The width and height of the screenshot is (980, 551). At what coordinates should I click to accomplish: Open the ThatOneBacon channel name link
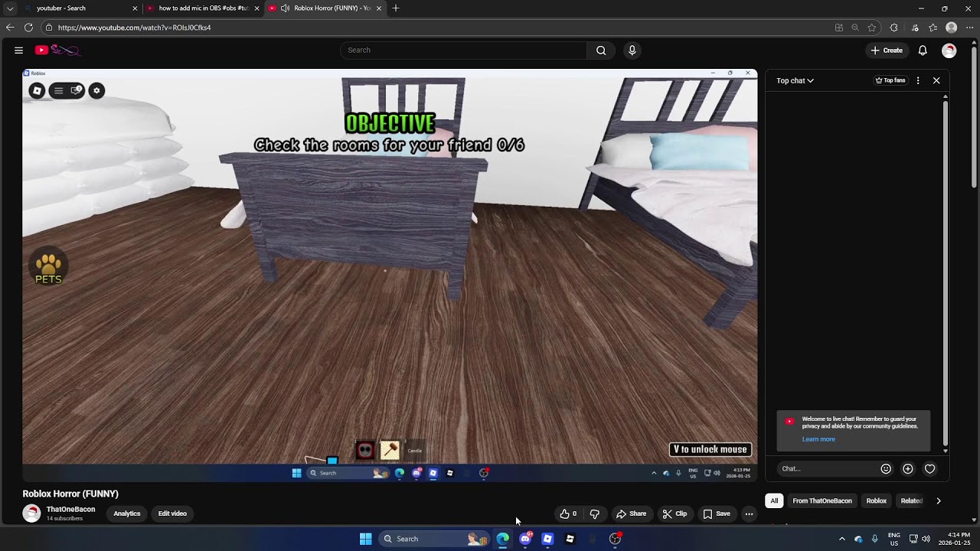tap(70, 509)
